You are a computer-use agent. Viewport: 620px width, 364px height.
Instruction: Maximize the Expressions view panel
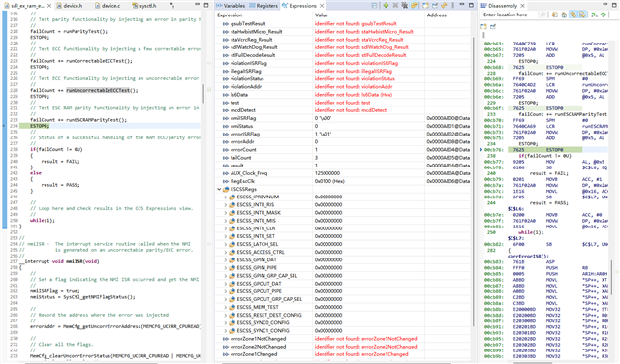[471, 5]
